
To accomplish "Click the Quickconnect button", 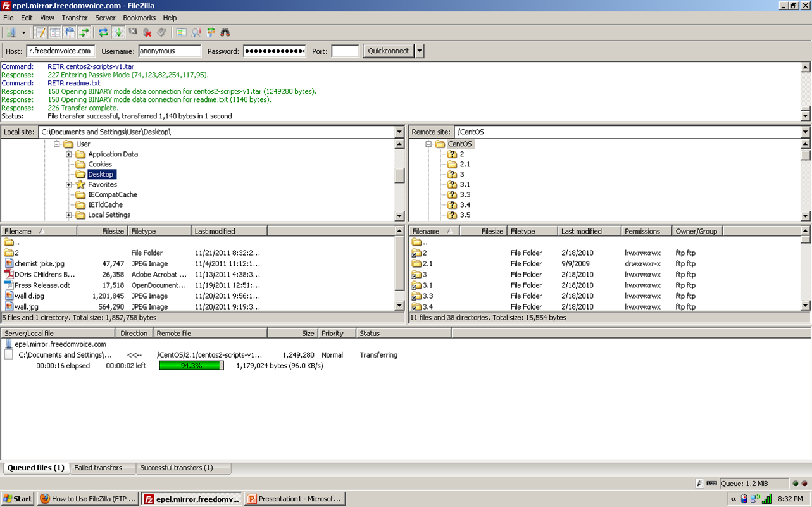I will click(x=389, y=51).
